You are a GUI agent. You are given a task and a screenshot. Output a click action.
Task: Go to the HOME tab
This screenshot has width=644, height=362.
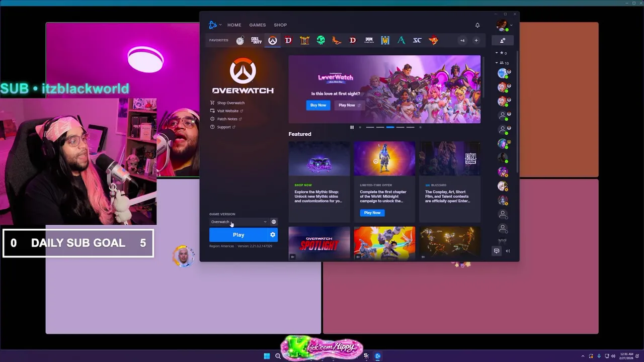click(234, 25)
